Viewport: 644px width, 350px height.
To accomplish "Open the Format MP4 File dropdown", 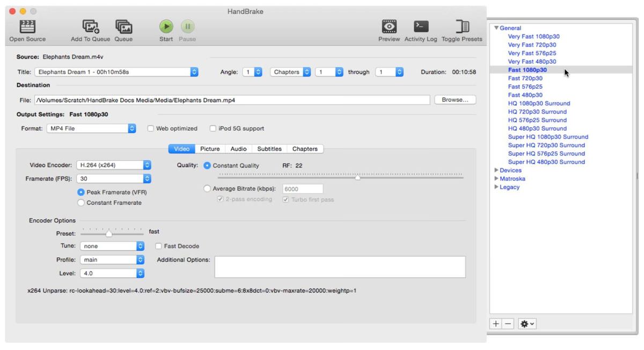I will (91, 129).
